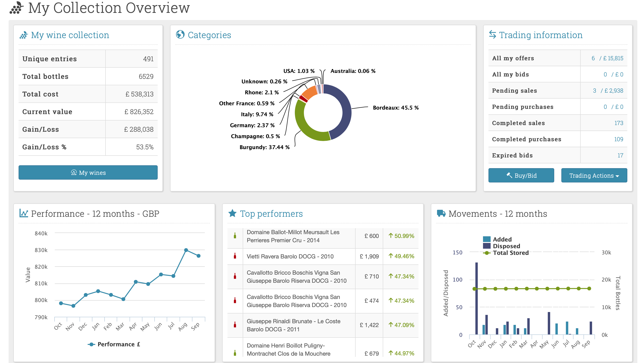Open the My wines button
644x363 pixels.
pyautogui.click(x=88, y=172)
